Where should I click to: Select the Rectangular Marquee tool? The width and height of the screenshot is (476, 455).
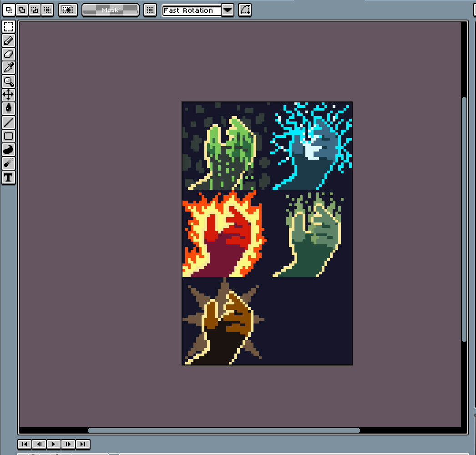9,27
